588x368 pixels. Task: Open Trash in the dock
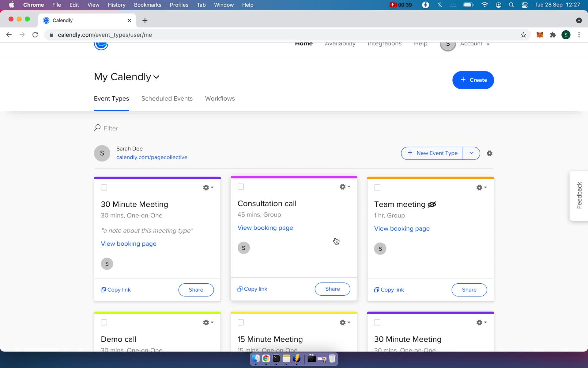[x=332, y=358]
